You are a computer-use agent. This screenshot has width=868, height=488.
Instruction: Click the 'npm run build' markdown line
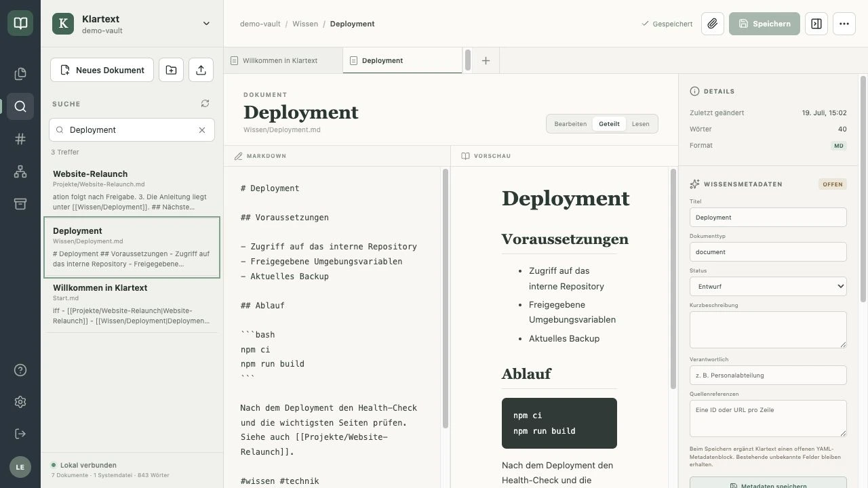coord(272,364)
